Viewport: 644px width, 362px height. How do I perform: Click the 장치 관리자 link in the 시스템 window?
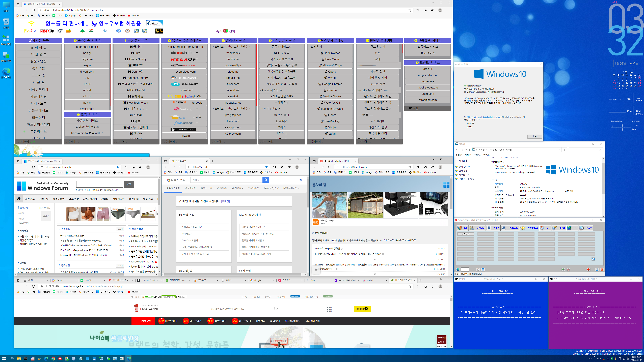pos(464,167)
